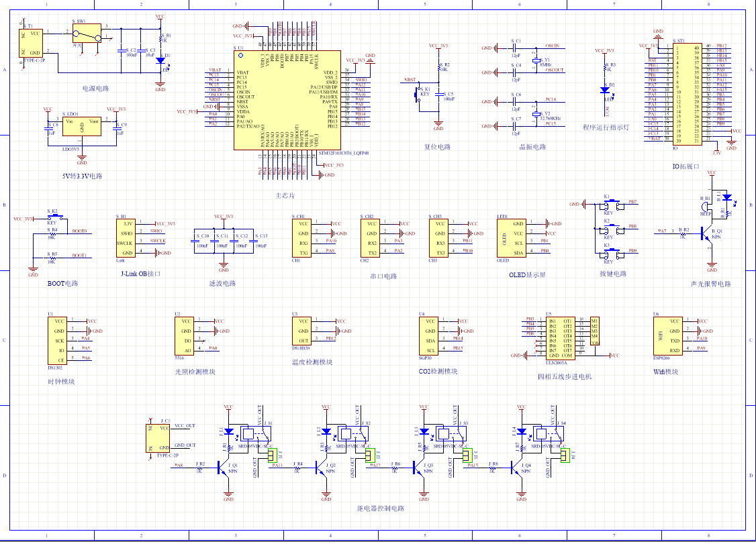Click the 'CO2检测模块' section label
This screenshot has width=756, height=542.
pos(438,372)
